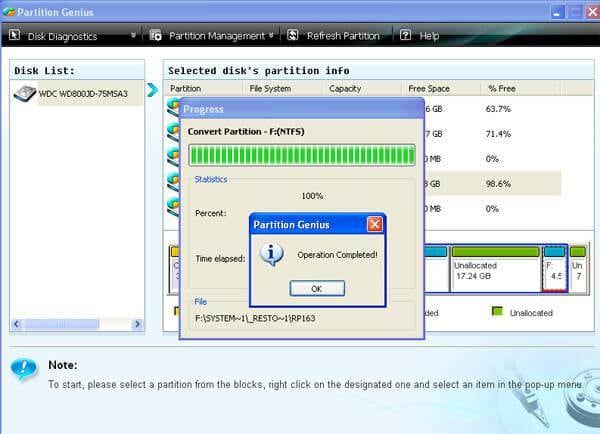This screenshot has height=434, width=600.
Task: Click the conversion progress bar
Action: (302, 155)
